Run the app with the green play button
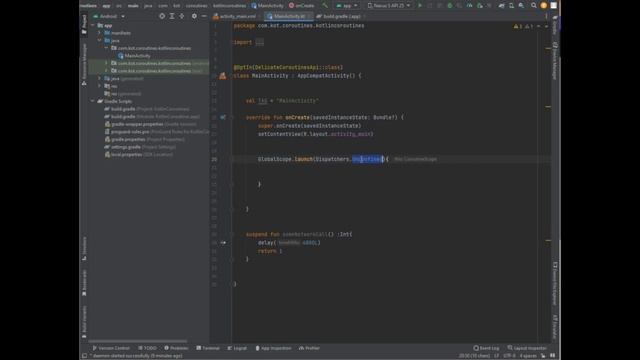The width and height of the screenshot is (640, 360). tap(419, 6)
